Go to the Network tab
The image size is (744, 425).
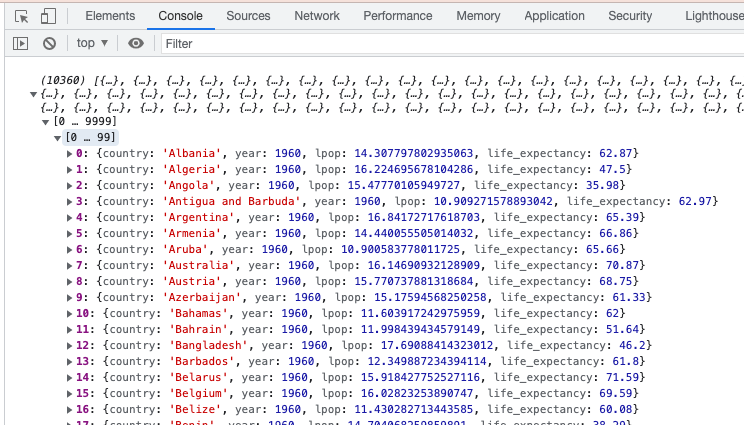click(x=317, y=16)
